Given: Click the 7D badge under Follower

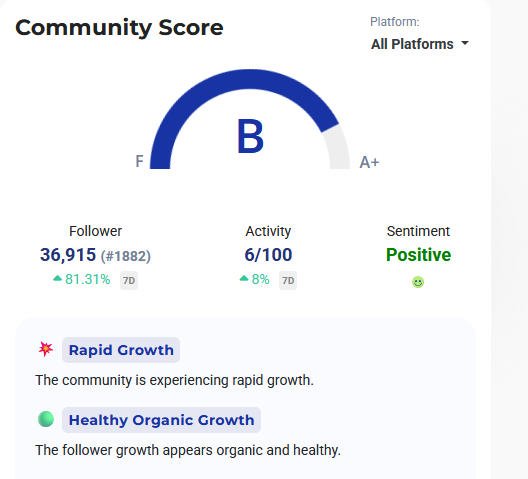Looking at the screenshot, I should (x=129, y=280).
